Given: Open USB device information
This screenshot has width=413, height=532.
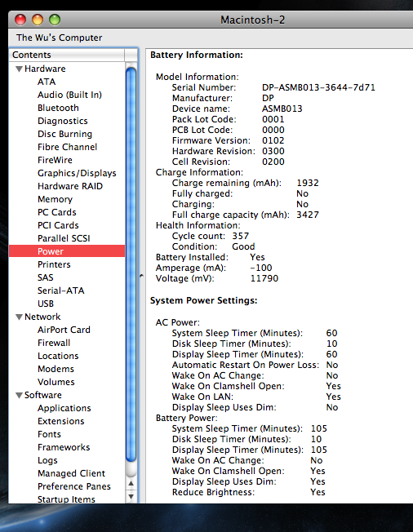Looking at the screenshot, I should (46, 304).
